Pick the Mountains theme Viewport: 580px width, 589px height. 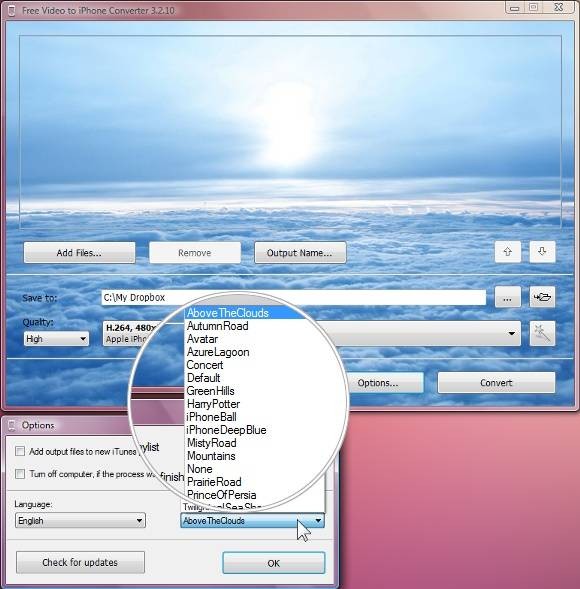click(211, 456)
